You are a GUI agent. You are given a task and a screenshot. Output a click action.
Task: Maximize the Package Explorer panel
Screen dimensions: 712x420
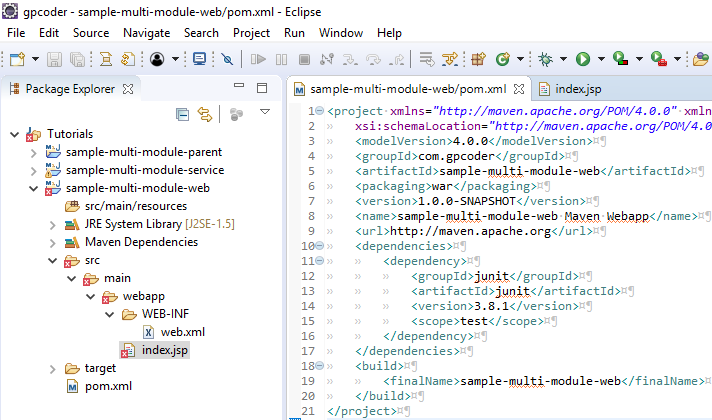click(262, 88)
